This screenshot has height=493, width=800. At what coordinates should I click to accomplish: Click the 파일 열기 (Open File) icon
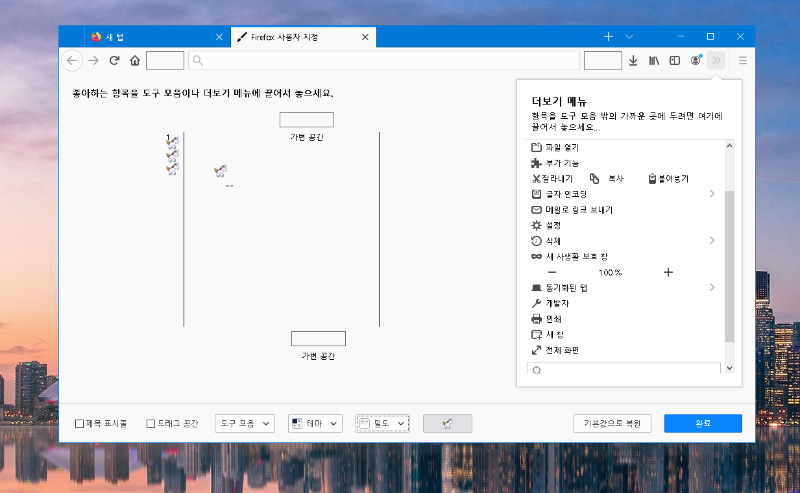[x=536, y=148]
